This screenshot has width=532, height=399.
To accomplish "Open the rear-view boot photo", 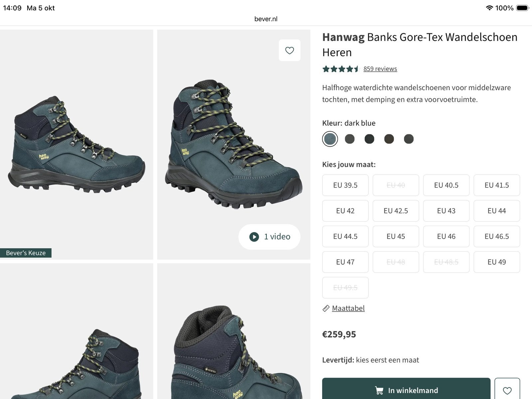I will [234, 331].
